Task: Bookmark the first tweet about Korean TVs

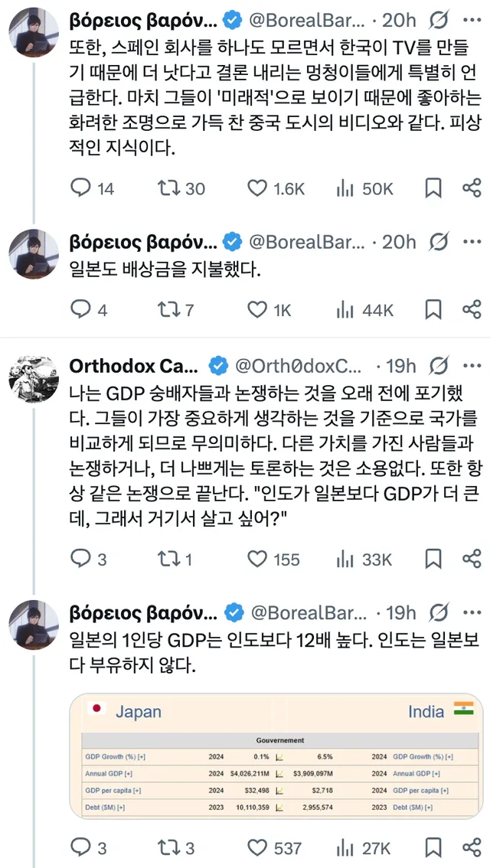Action: [x=433, y=188]
